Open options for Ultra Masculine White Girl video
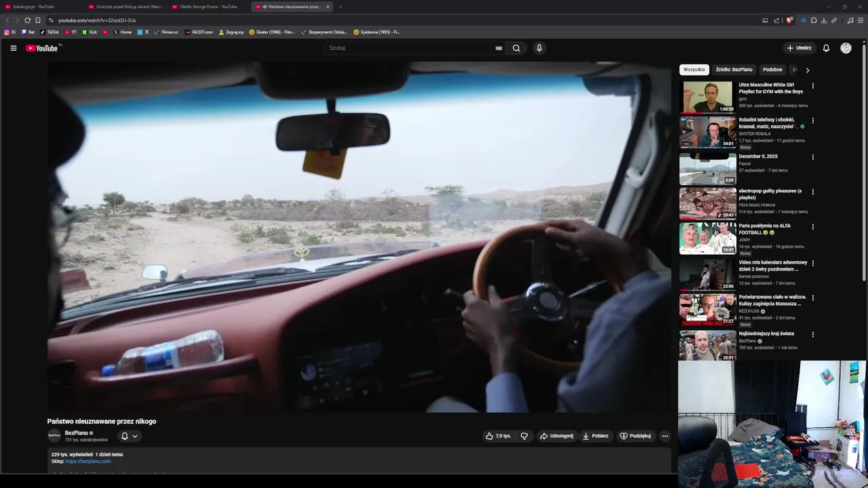The width and height of the screenshot is (868, 488). (812, 86)
